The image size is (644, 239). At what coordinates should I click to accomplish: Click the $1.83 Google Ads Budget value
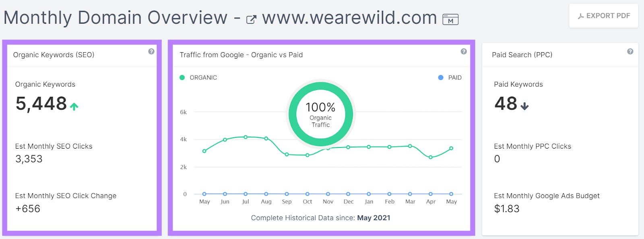tap(506, 208)
